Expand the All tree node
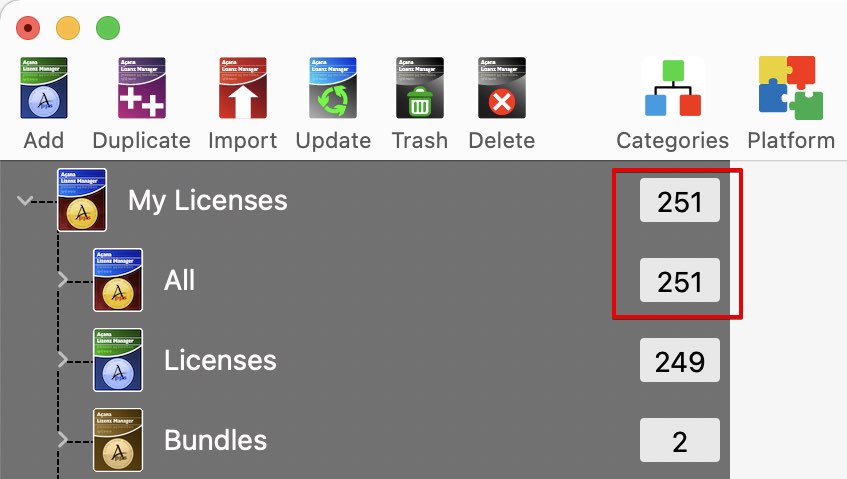 (x=62, y=280)
